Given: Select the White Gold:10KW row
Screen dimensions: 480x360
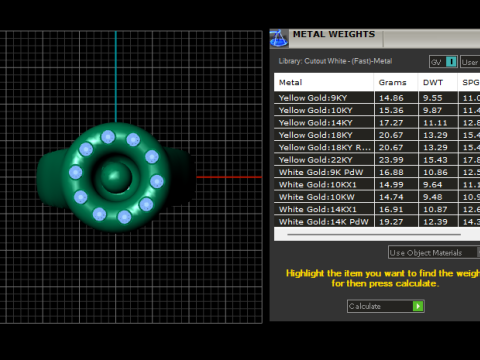Looking at the screenshot, I should tap(377, 197).
